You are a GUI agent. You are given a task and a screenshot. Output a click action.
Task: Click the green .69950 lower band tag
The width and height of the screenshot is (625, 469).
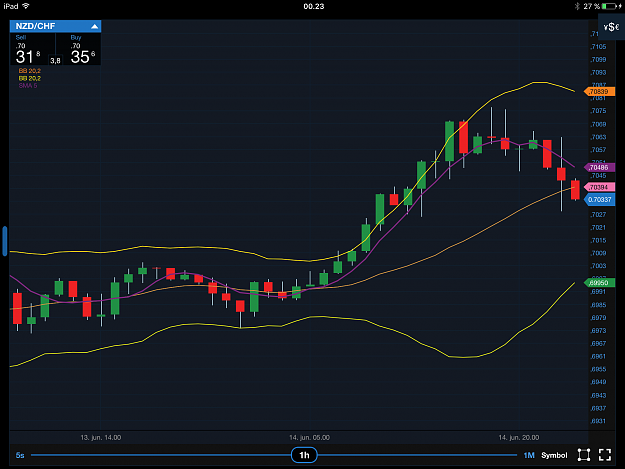point(599,283)
